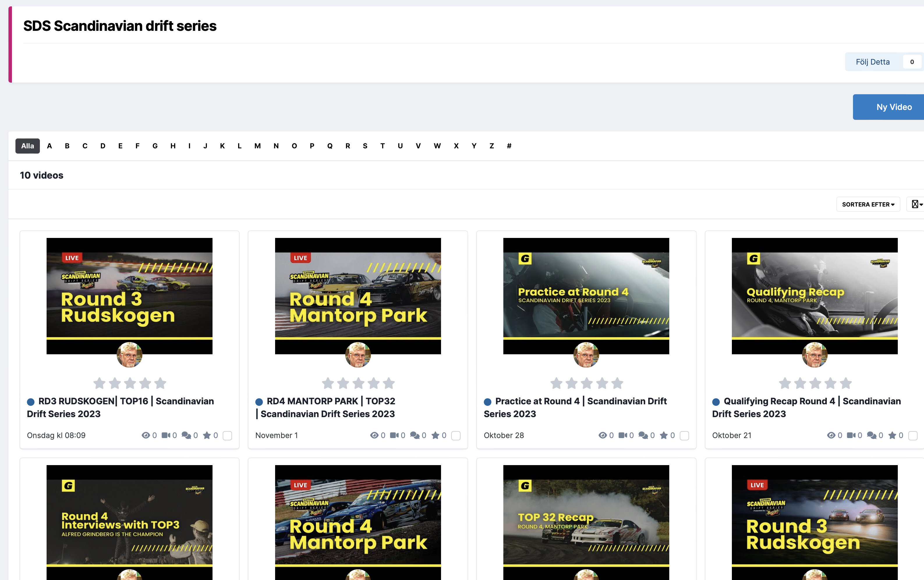
Task: Click author avatar on Practice at Round 4 card
Action: (x=586, y=355)
